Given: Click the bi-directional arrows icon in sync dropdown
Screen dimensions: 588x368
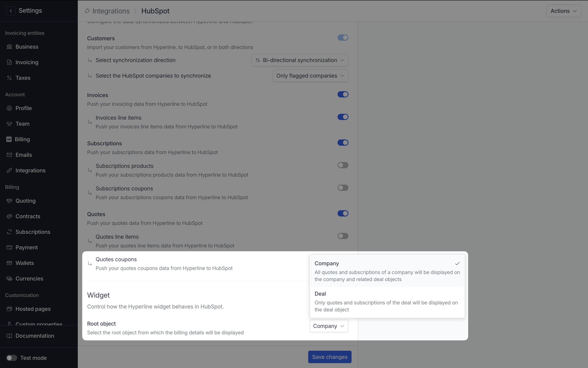Looking at the screenshot, I should 258,60.
